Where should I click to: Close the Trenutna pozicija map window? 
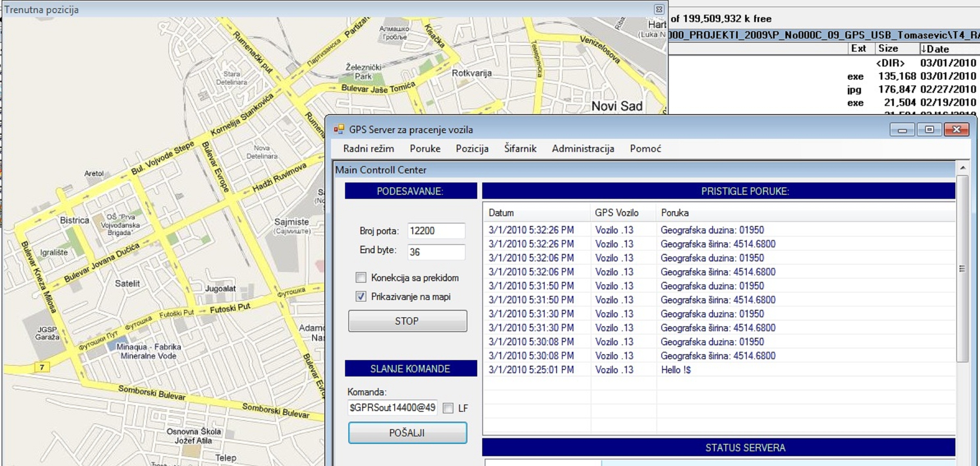pyautogui.click(x=659, y=9)
